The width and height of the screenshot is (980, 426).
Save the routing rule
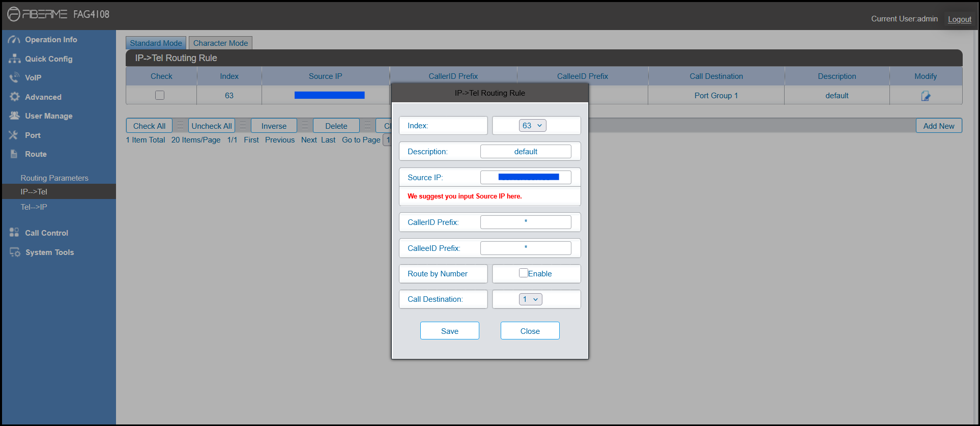tap(450, 331)
